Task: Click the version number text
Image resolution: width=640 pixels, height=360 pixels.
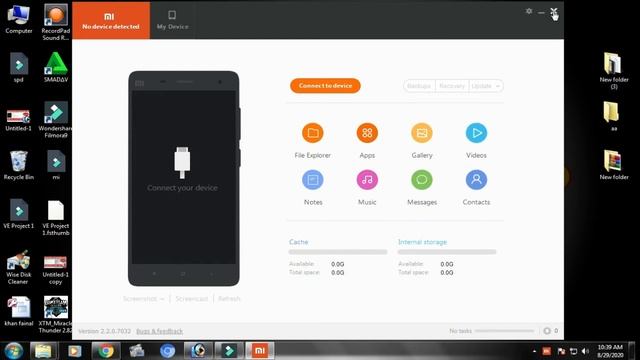Action: point(104,331)
